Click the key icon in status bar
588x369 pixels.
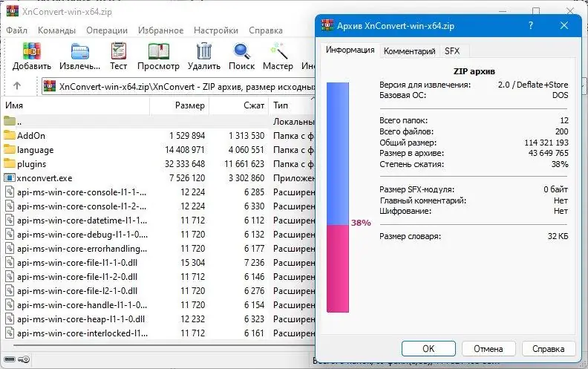[24, 359]
